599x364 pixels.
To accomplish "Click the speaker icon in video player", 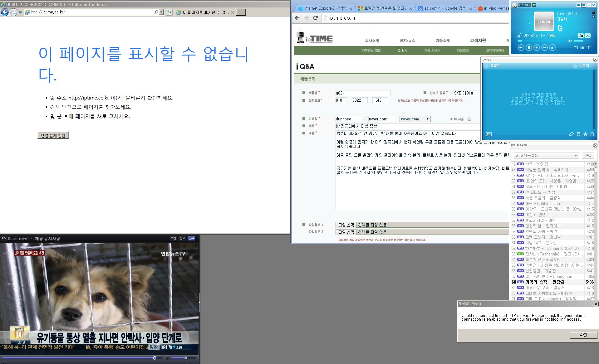I will coord(168,358).
